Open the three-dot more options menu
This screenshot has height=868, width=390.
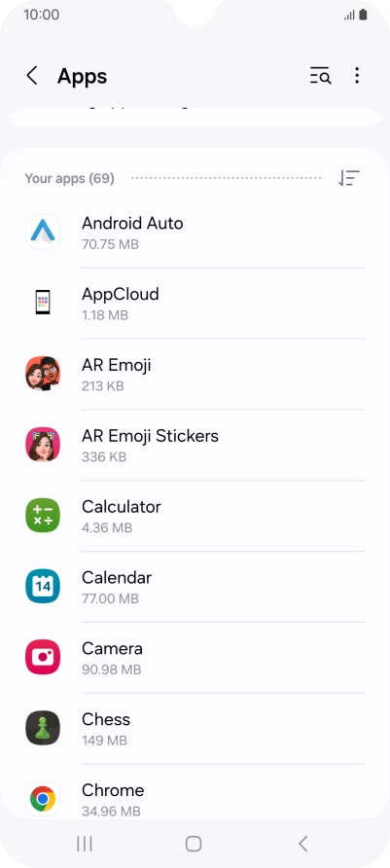(357, 75)
